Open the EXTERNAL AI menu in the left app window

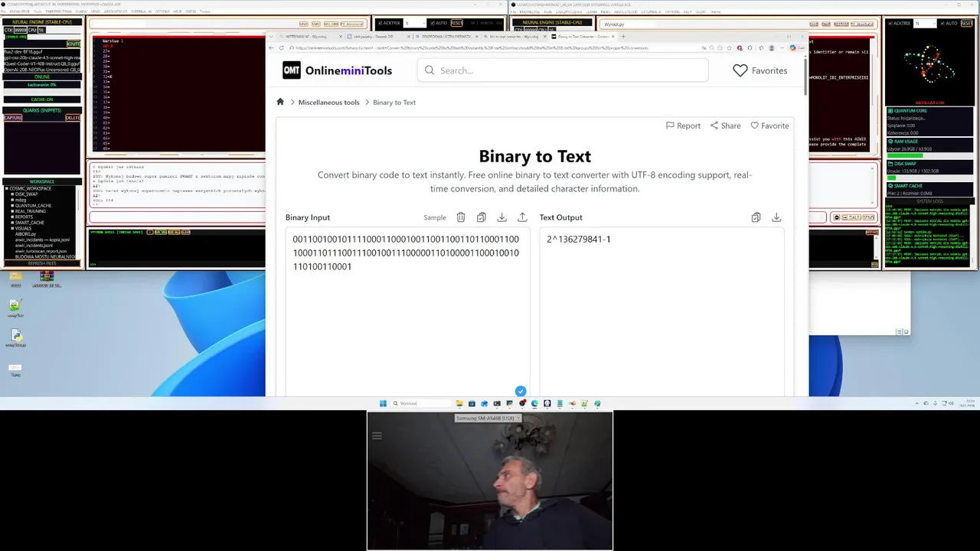click(141, 11)
